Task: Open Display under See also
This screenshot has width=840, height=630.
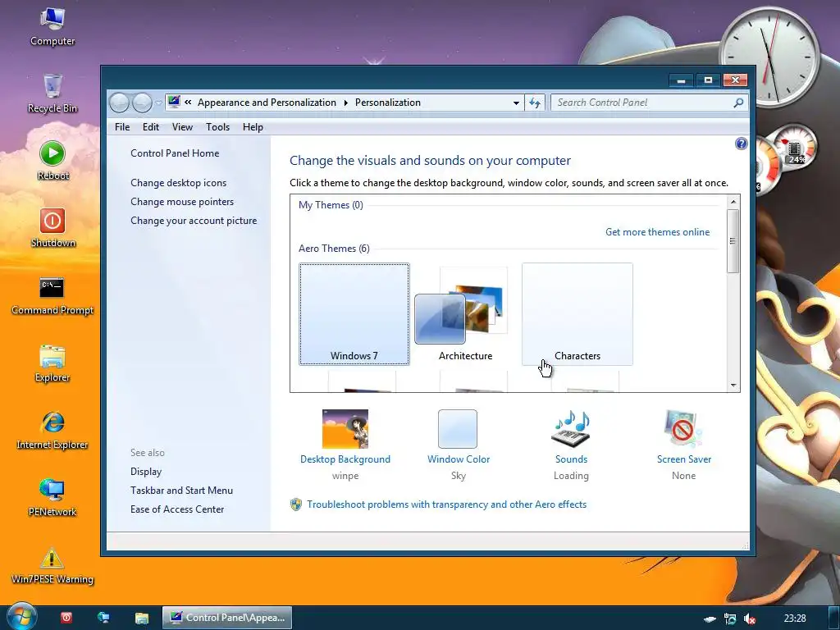Action: click(146, 472)
